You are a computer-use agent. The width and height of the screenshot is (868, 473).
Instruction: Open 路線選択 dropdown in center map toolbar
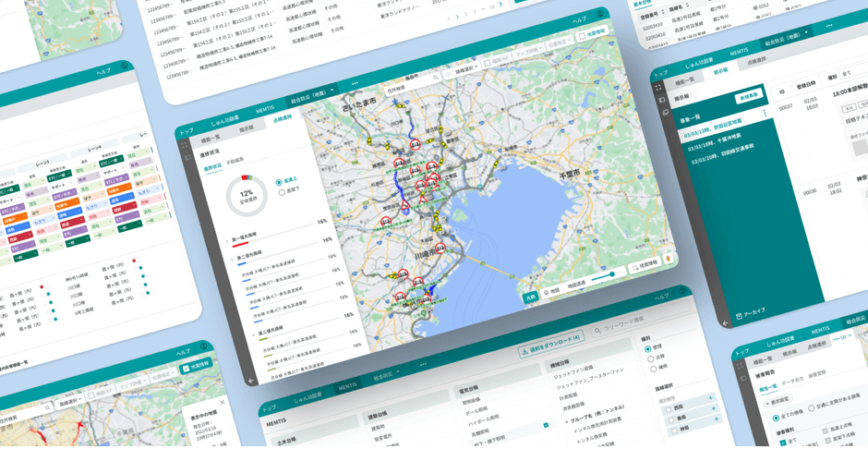pyautogui.click(x=466, y=70)
